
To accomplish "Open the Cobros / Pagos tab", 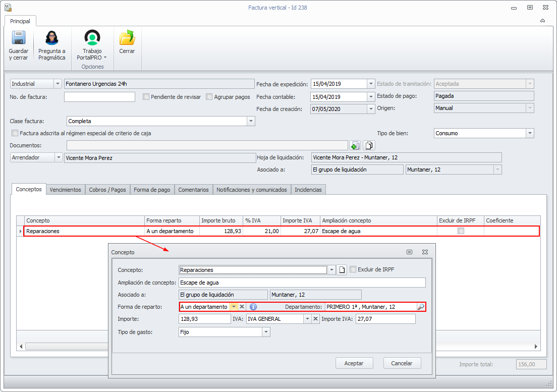I will coord(107,190).
